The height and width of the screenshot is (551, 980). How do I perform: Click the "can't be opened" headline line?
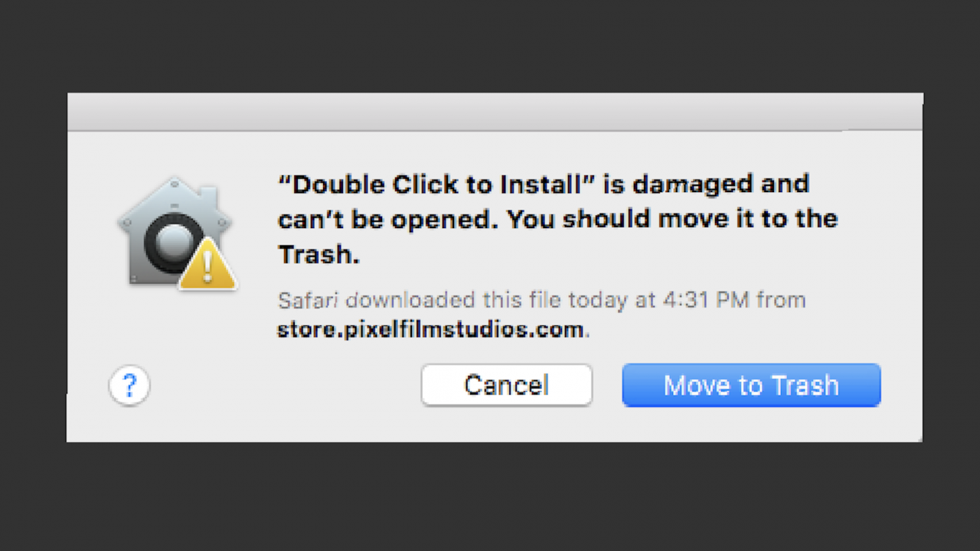[389, 220]
